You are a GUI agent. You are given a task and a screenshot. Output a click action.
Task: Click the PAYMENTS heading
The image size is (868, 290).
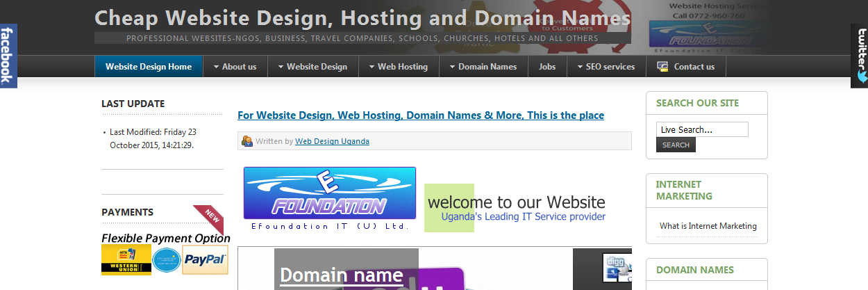[127, 212]
